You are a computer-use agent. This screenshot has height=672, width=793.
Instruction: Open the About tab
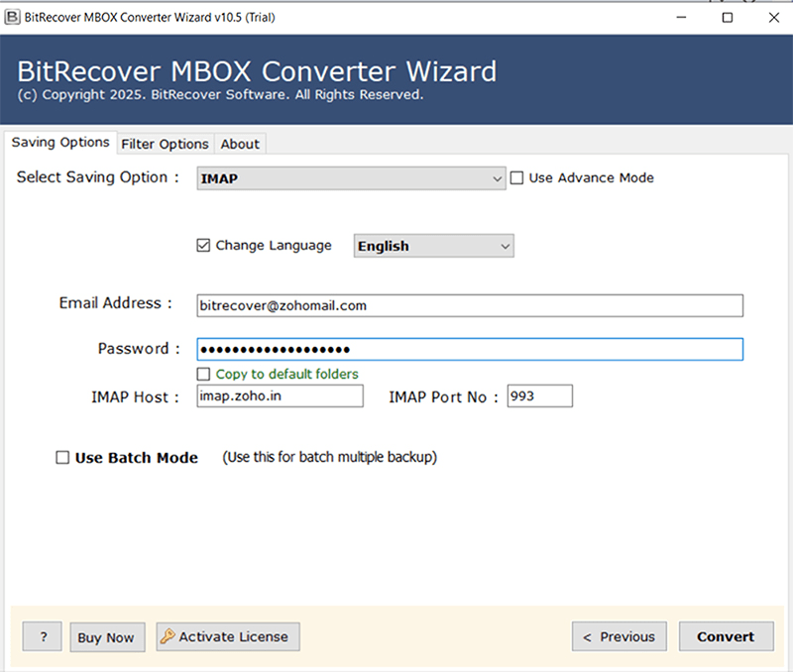pyautogui.click(x=240, y=144)
